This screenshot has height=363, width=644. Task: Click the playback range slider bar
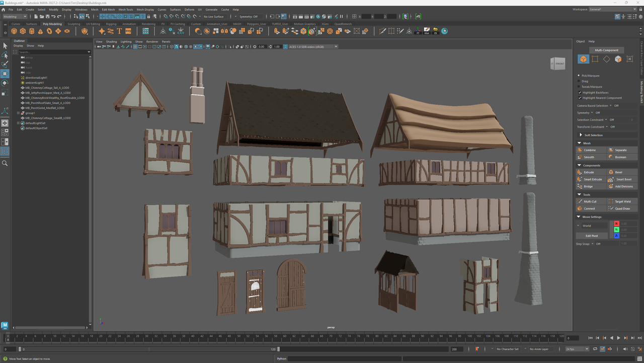point(148,349)
